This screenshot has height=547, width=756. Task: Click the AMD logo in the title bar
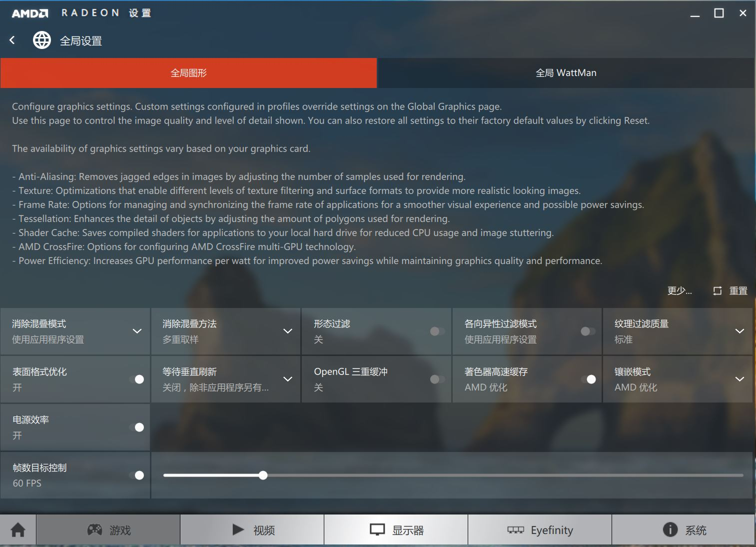pyautogui.click(x=28, y=12)
